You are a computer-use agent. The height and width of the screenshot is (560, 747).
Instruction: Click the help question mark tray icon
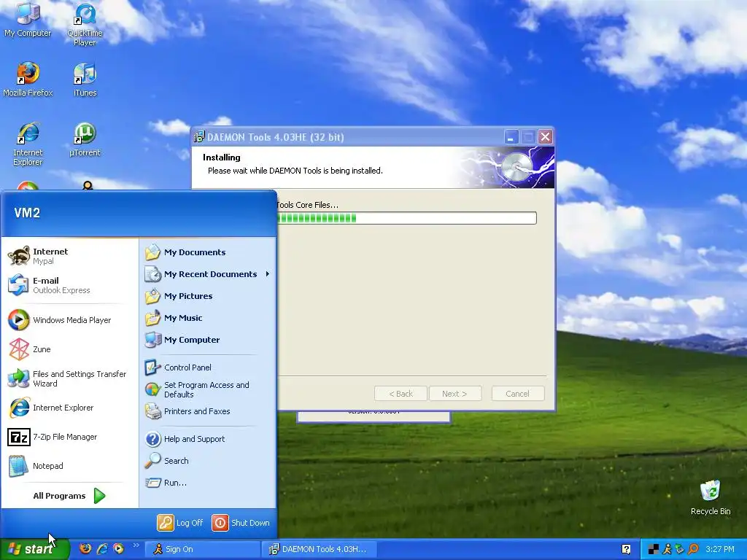(626, 549)
